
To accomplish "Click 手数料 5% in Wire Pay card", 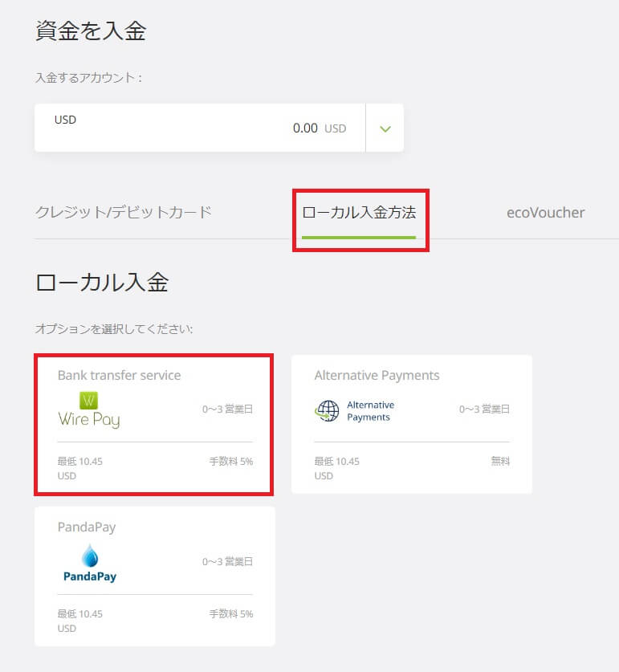I will [x=231, y=462].
